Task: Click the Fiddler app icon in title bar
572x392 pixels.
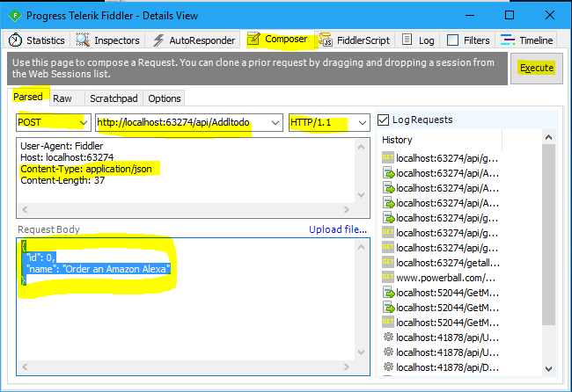Action: (15, 16)
